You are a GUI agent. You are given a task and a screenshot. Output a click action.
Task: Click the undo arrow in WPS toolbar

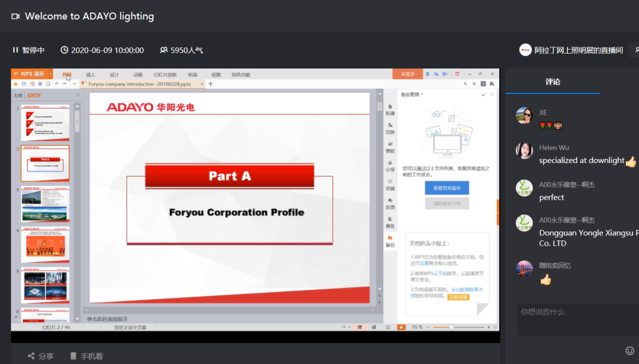(x=56, y=84)
